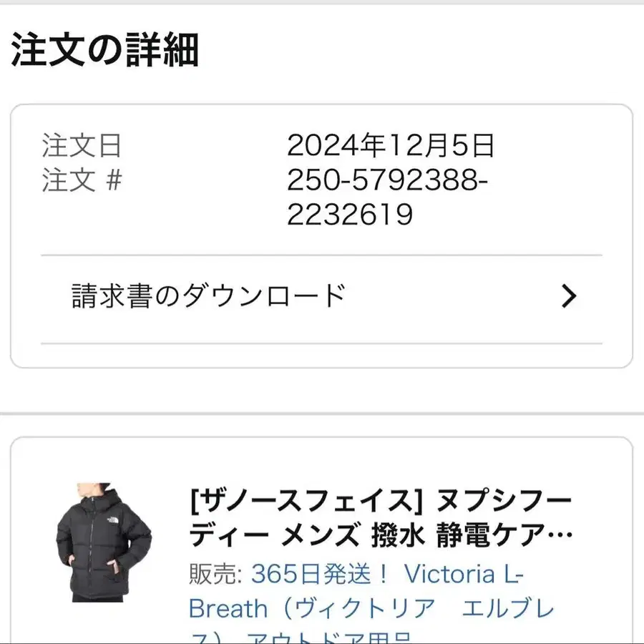The height and width of the screenshot is (644, 644).
Task: Tap the chevron arrow beside 請求書のダウンロード
Action: coord(568,296)
